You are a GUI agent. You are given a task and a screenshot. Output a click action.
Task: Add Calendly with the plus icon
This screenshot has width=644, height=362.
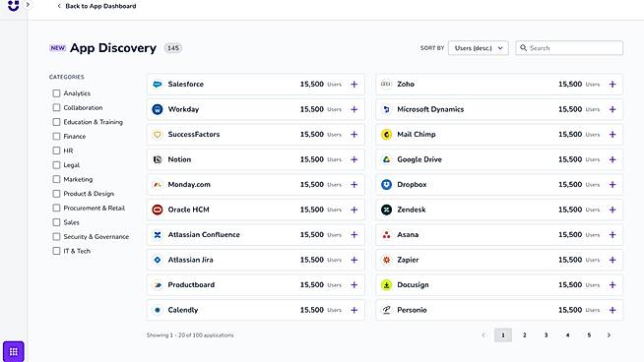(x=354, y=310)
